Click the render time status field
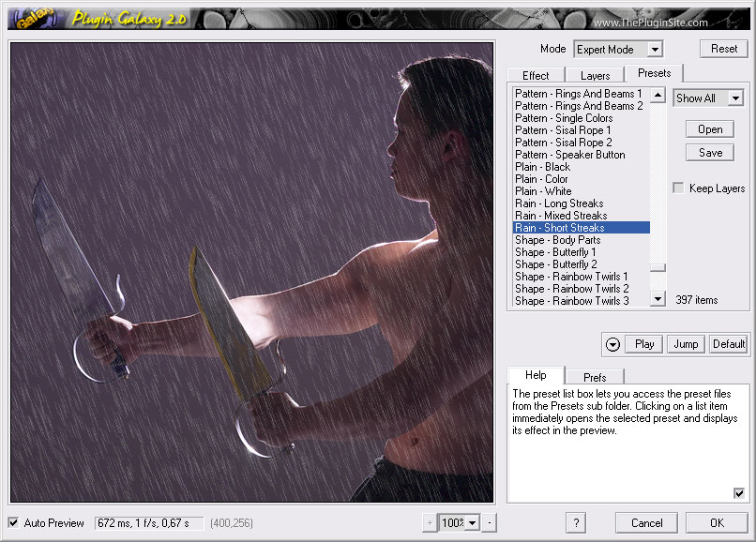Viewport: 756px width, 542px height. point(149,522)
